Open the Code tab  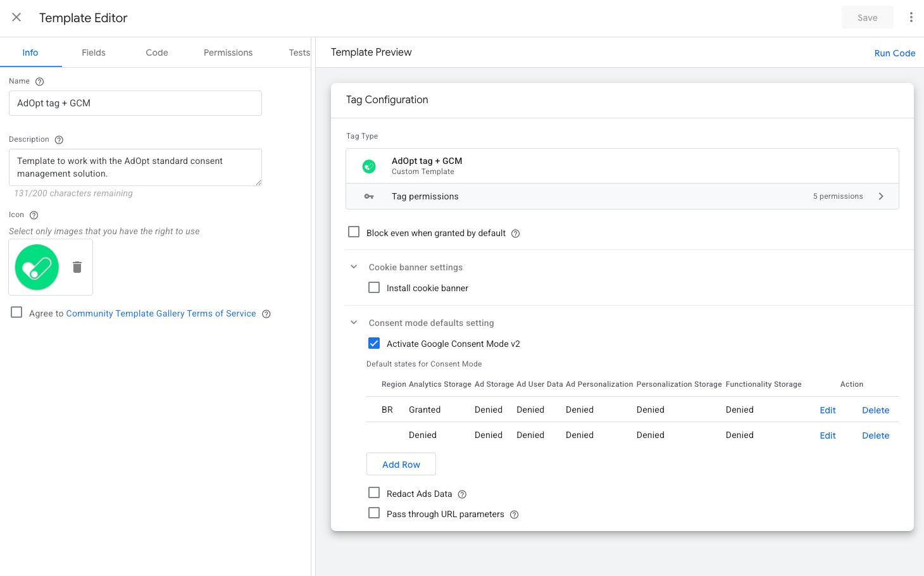(x=157, y=53)
